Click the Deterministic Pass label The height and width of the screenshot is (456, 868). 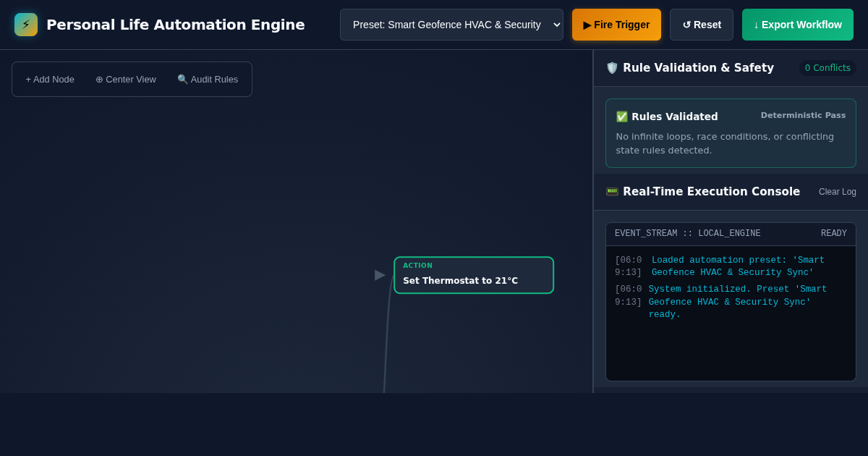(x=803, y=116)
